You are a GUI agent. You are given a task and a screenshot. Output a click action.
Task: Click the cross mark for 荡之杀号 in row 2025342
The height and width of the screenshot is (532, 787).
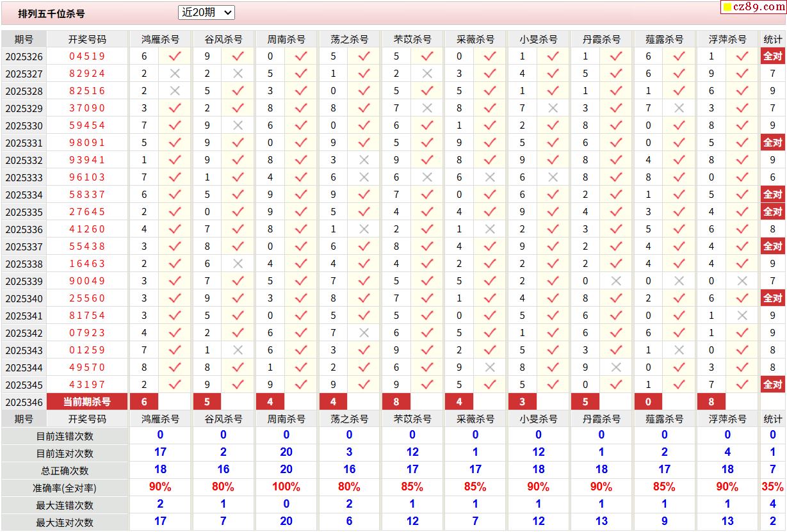[364, 333]
